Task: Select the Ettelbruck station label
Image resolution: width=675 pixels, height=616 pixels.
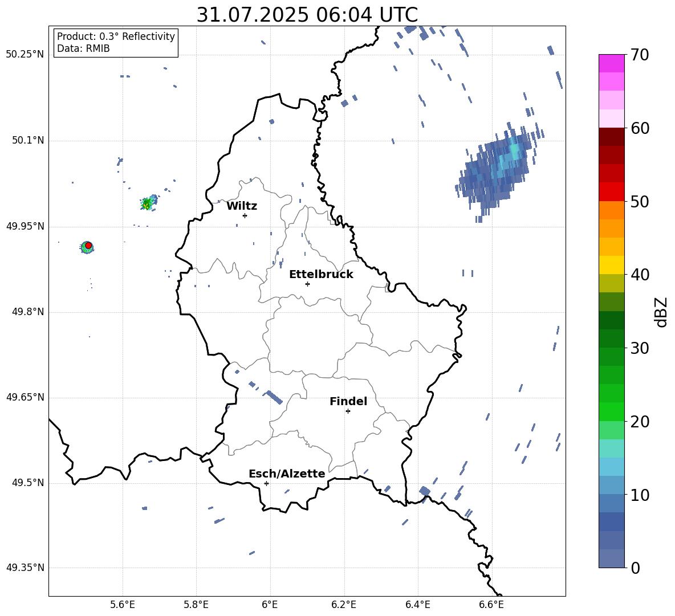Action: click(x=321, y=275)
